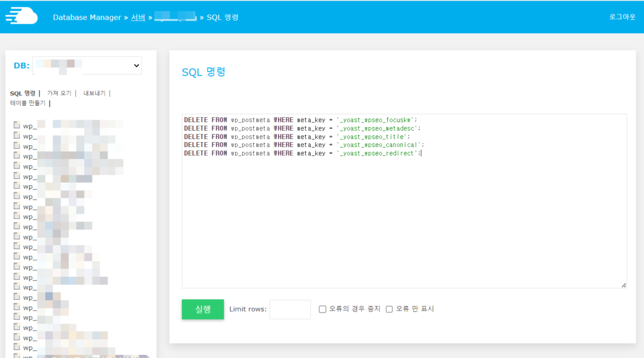Enable the 오류의 경우 중지 checkbox
Image resolution: width=644 pixels, height=358 pixels.
point(323,309)
